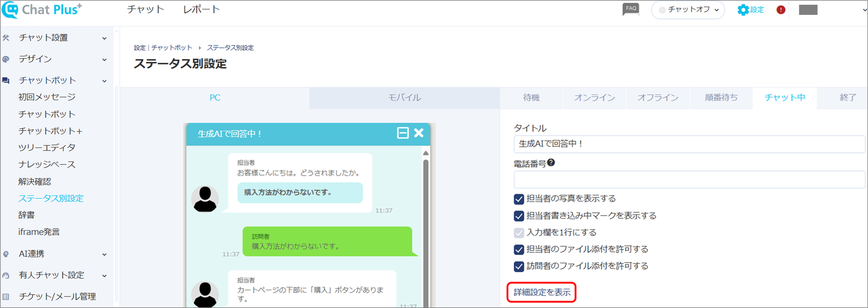Click the wrench icon beside チャット設置
Viewport: 868px width, 308px height.
(x=6, y=38)
